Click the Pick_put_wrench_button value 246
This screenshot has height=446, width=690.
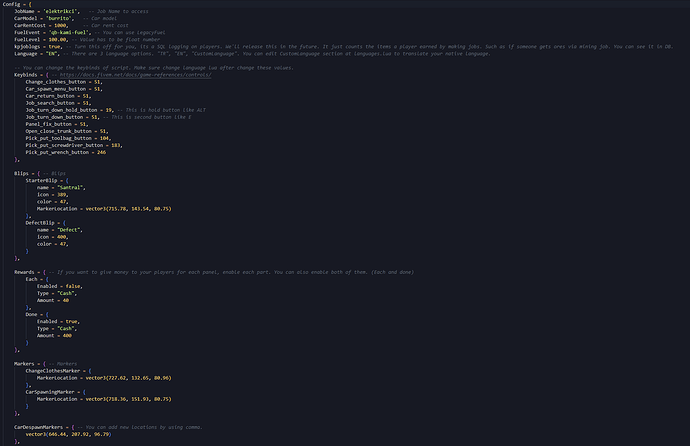pyautogui.click(x=101, y=152)
